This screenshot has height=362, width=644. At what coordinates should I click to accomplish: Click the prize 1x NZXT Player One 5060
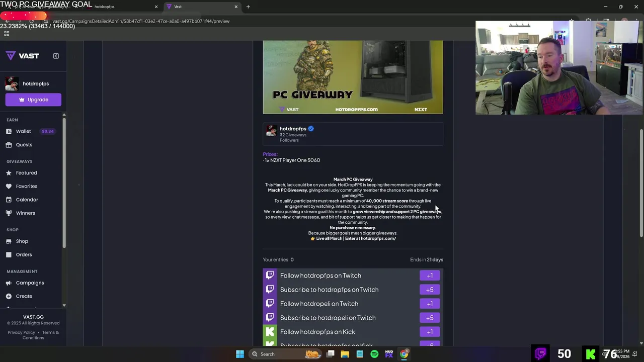coord(292,160)
